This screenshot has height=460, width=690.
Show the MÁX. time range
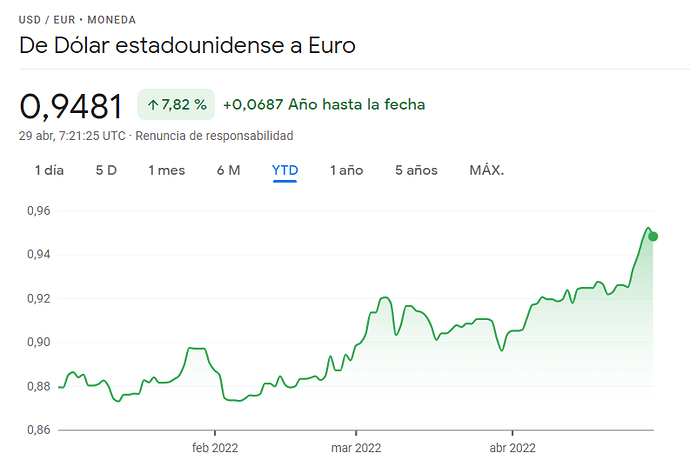tap(487, 170)
